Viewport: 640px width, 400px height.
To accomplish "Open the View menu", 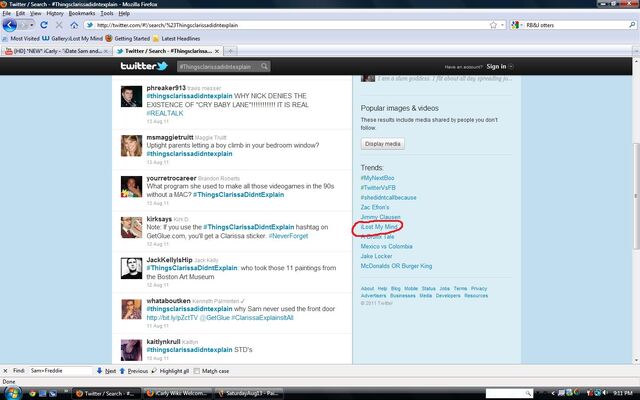I will [36, 13].
